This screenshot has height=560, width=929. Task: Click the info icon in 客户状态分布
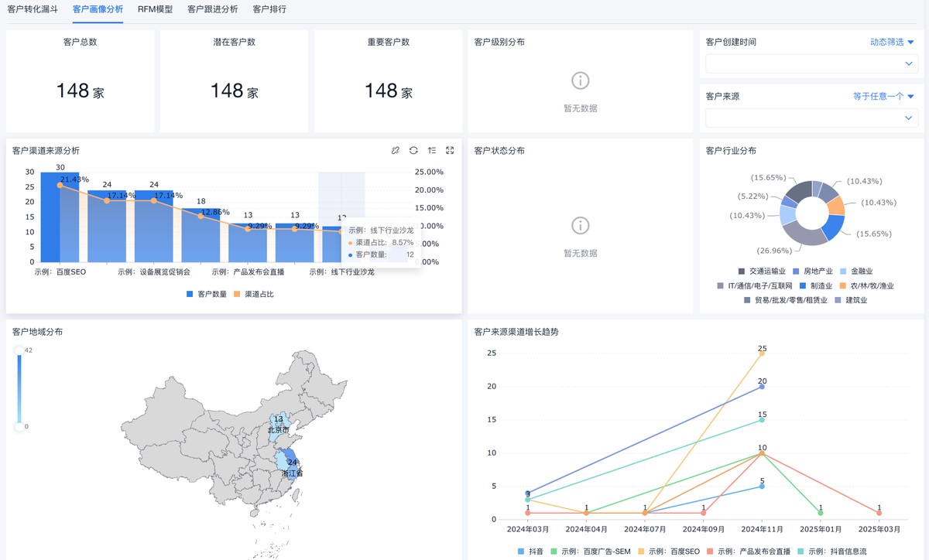pos(580,225)
